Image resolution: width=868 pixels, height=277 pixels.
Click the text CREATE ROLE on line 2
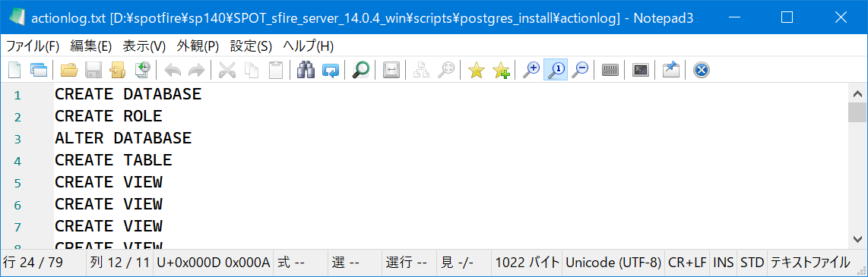pyautogui.click(x=109, y=116)
